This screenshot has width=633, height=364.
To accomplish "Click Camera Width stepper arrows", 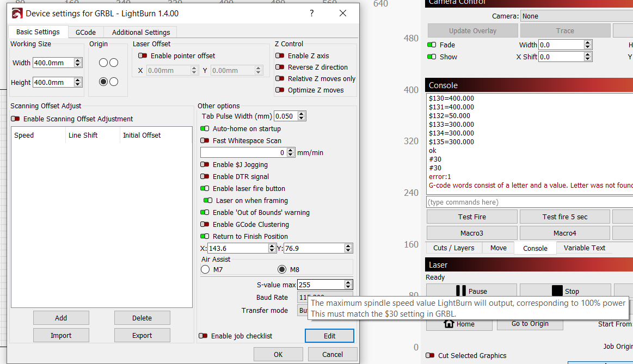I will [588, 45].
